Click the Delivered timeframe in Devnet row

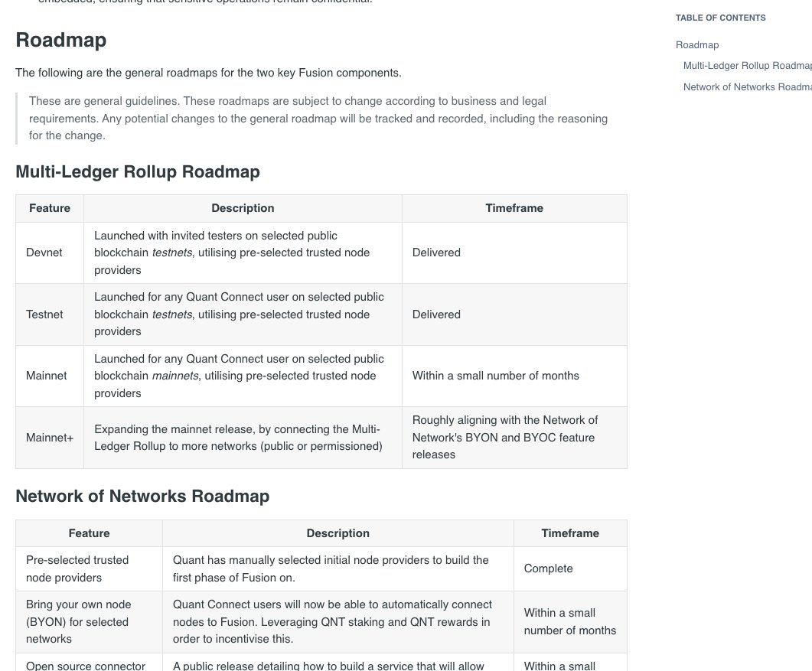point(514,252)
